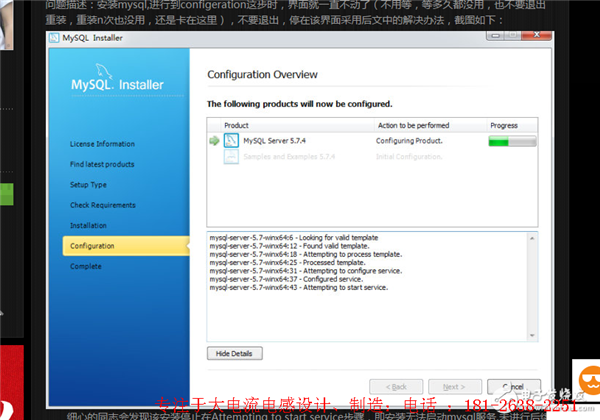The width and height of the screenshot is (600, 420).
Task: Click the green arrow beside MySQL Server
Action: click(x=214, y=141)
